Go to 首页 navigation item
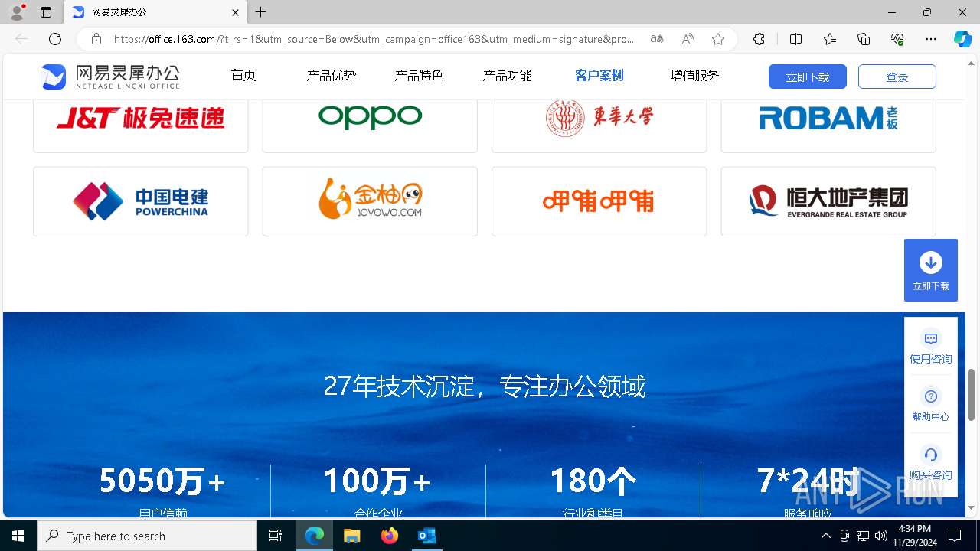The height and width of the screenshot is (551, 980). (243, 75)
